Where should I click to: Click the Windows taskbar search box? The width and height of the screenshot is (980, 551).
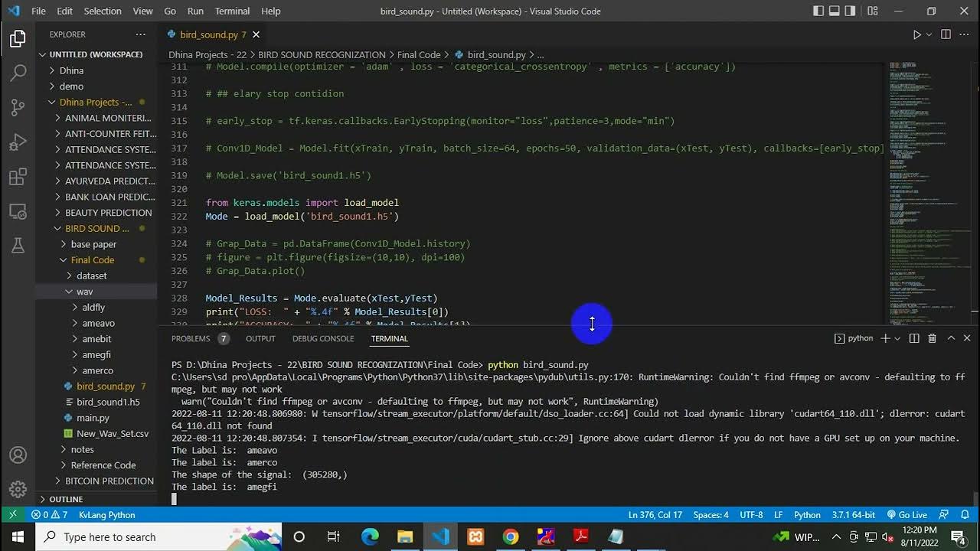[x=159, y=536]
